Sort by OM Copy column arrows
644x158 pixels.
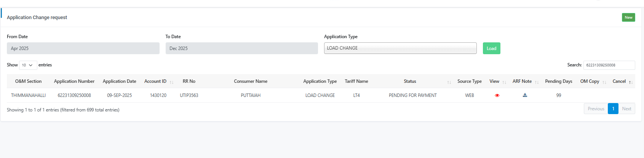pos(604,82)
